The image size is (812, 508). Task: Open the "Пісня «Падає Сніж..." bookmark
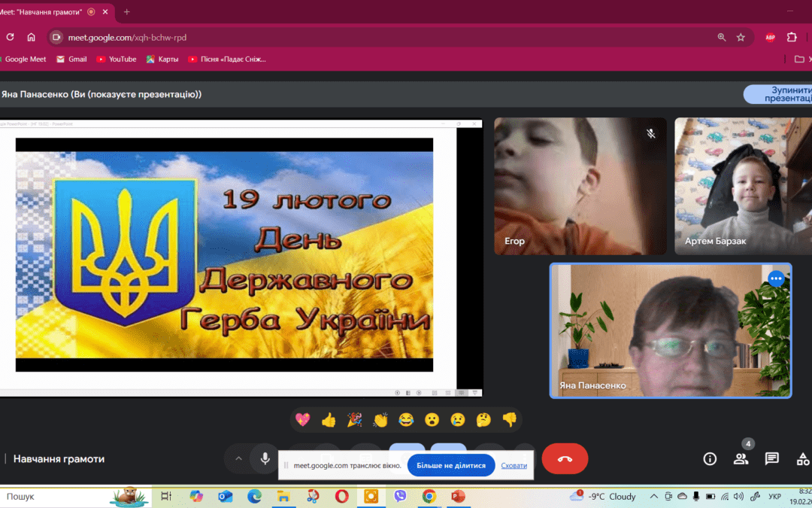[x=227, y=59]
